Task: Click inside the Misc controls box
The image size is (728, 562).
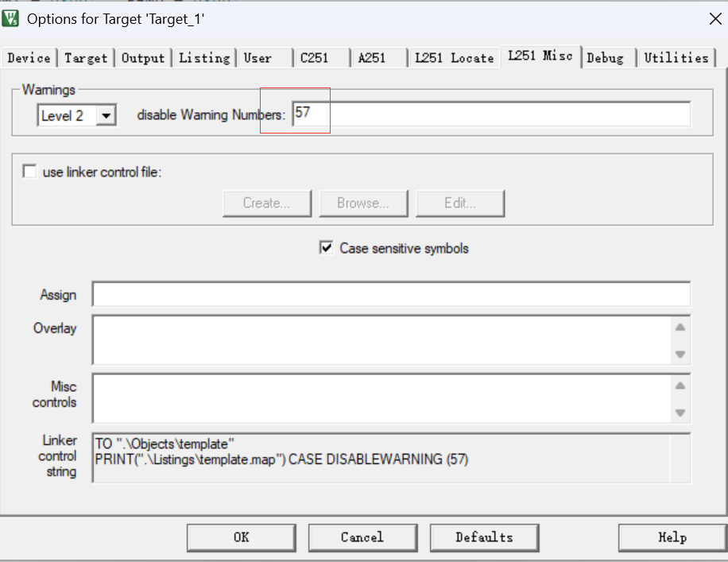Action: click(381, 398)
